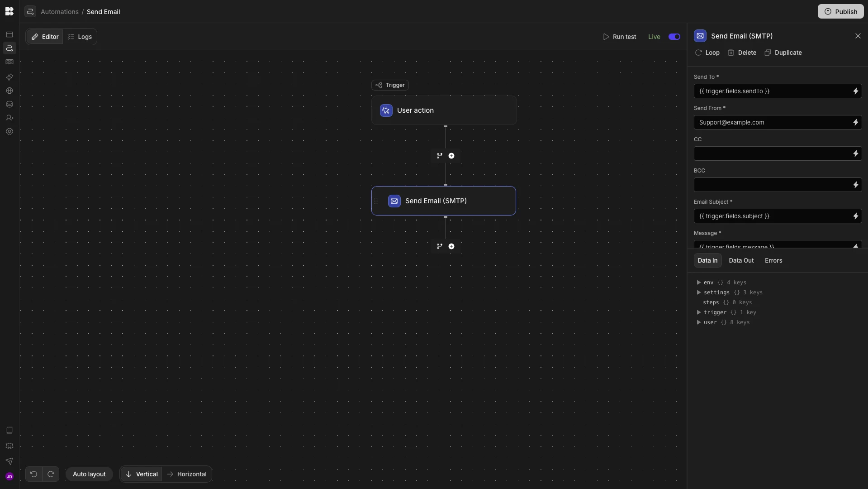Click the Publish button
Viewport: 868px width, 489px height.
click(841, 11)
